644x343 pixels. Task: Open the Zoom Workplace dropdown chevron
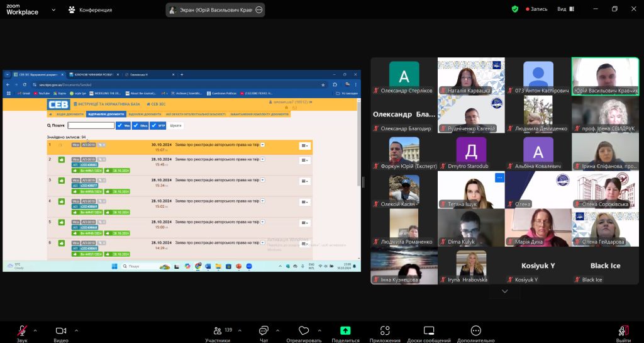53,9
